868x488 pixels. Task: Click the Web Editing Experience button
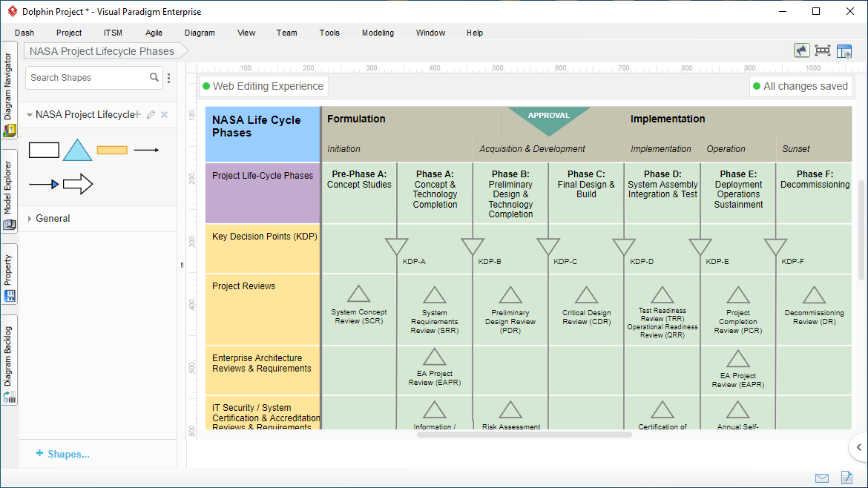(263, 86)
